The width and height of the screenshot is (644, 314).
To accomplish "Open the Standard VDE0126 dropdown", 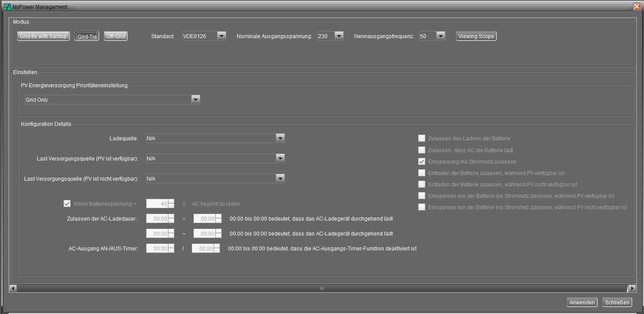I will 204,36.
